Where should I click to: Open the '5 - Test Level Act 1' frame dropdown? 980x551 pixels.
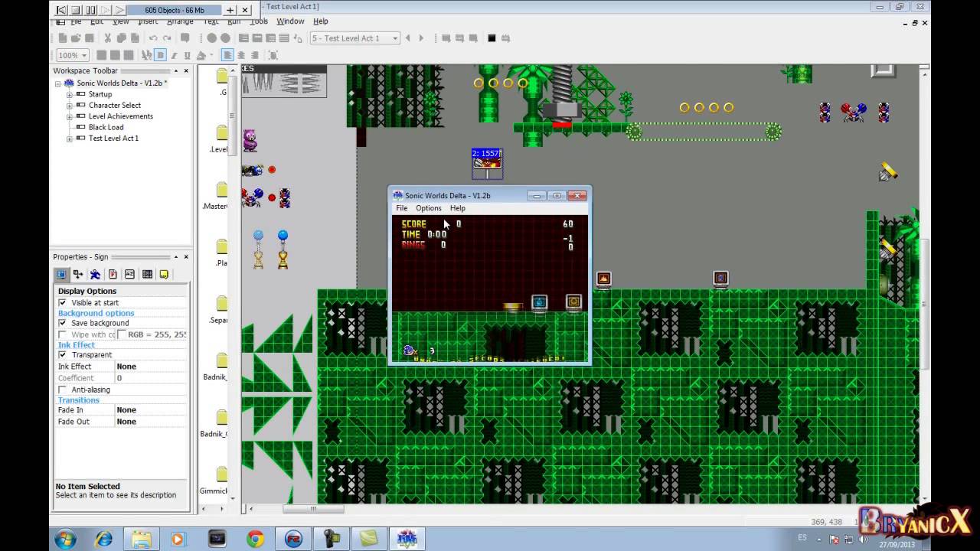[354, 38]
